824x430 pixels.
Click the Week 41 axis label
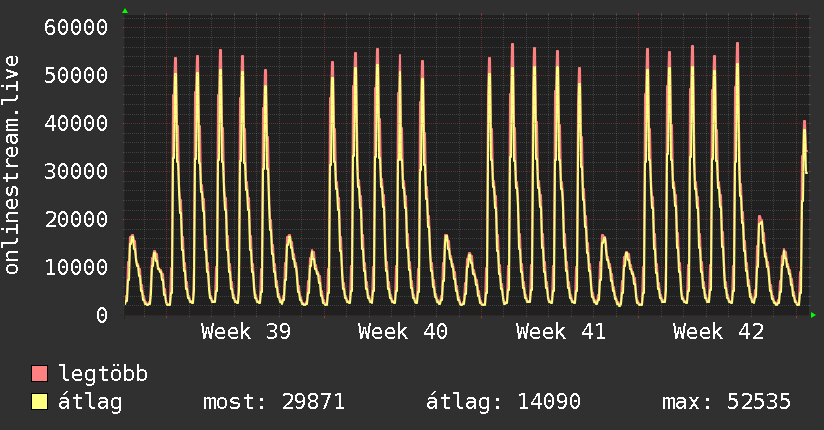click(x=561, y=332)
